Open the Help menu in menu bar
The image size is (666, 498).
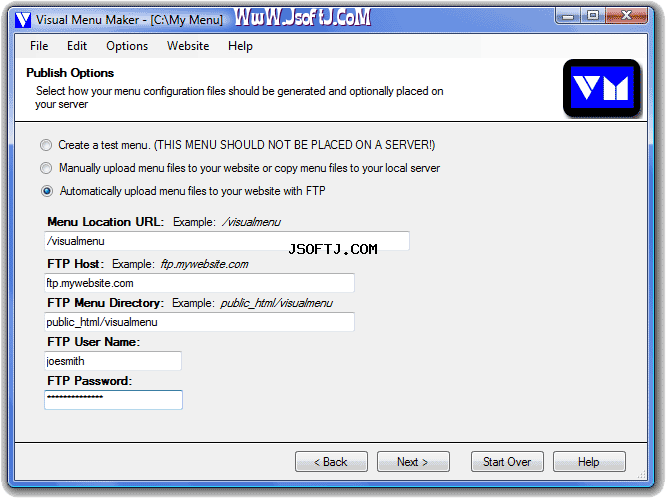[240, 46]
